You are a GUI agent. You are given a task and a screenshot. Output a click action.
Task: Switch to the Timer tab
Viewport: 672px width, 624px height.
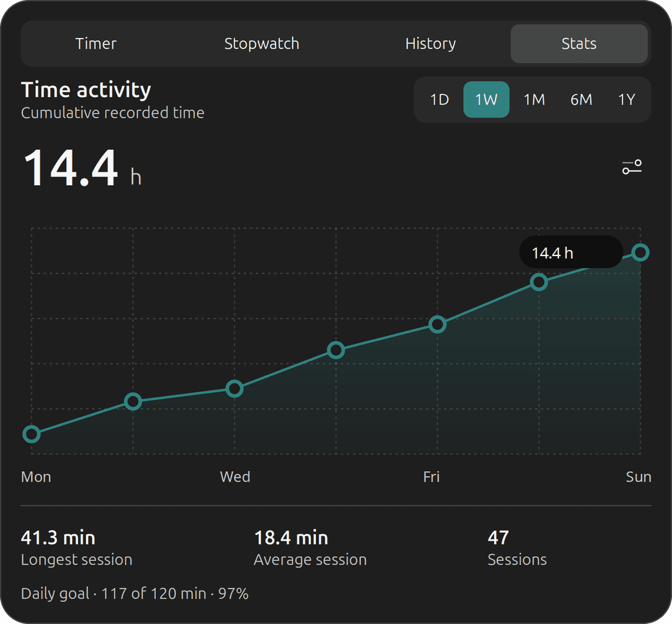[x=96, y=43]
